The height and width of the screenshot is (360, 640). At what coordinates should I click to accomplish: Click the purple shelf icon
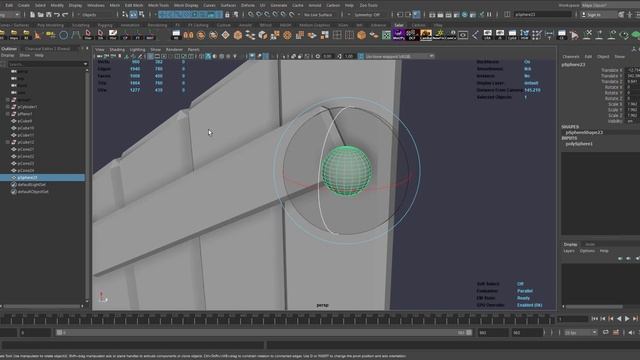click(398, 35)
